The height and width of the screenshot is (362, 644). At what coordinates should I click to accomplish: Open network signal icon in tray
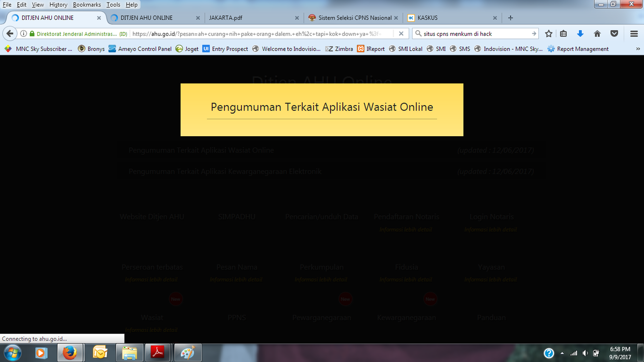coord(574,353)
